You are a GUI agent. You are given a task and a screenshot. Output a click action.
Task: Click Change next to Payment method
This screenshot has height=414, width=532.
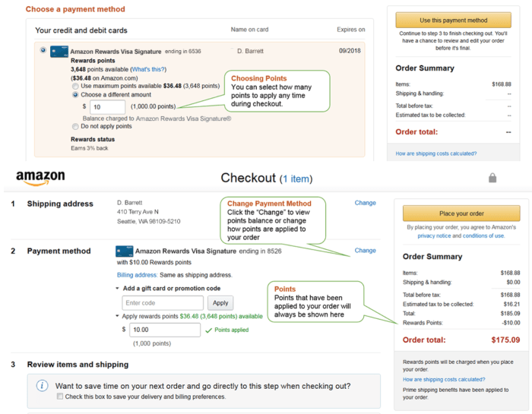[365, 250]
